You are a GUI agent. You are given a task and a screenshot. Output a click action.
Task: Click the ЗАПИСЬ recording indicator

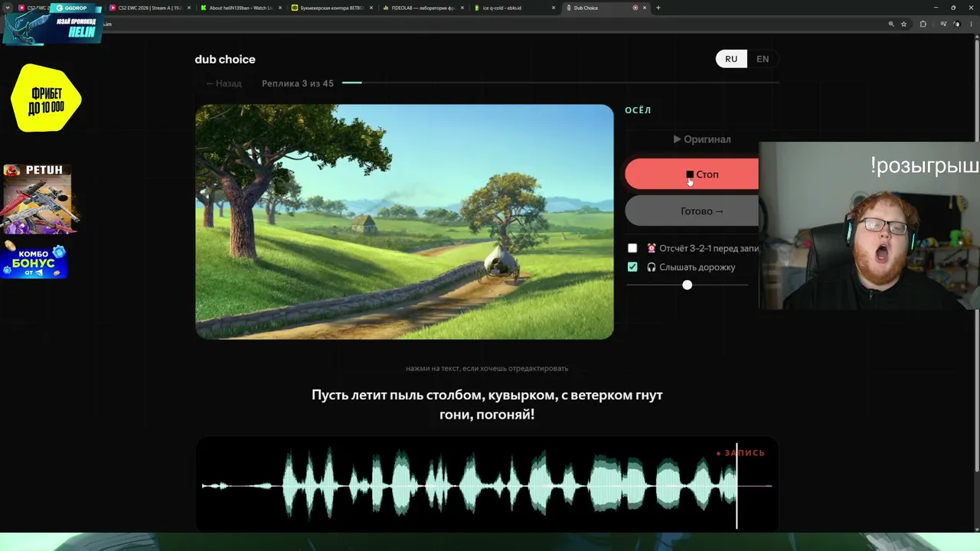coord(740,453)
